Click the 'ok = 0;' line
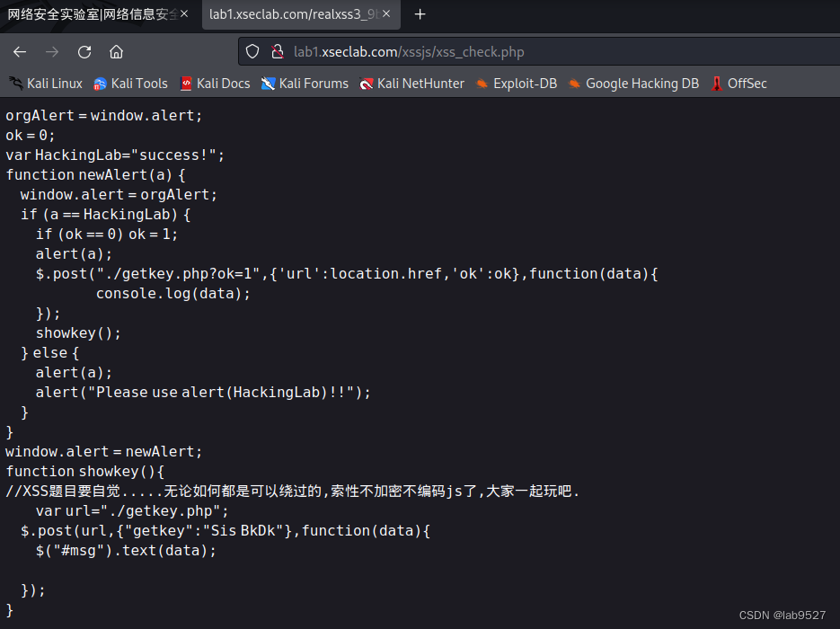Screen dimensions: 840x629 (x=30, y=136)
